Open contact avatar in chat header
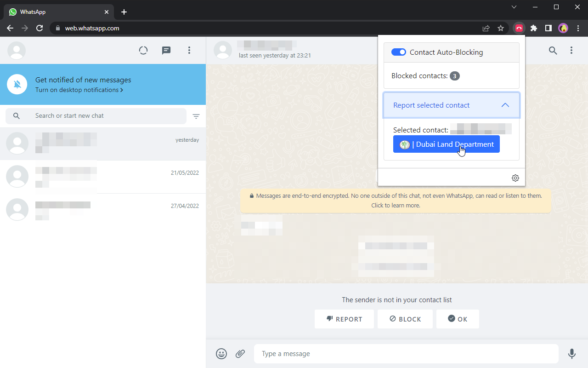This screenshot has width=588, height=368. (223, 51)
